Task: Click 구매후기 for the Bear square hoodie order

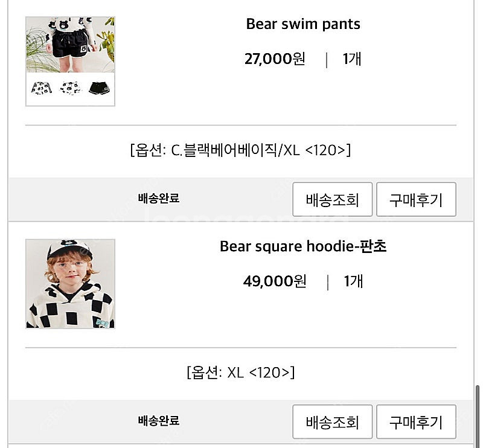Action: pos(416,422)
